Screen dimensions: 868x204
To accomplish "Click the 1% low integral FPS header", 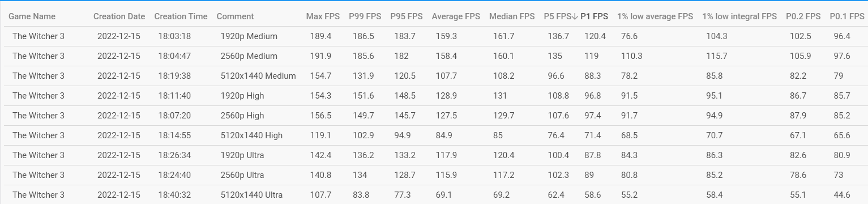I will coord(739,16).
